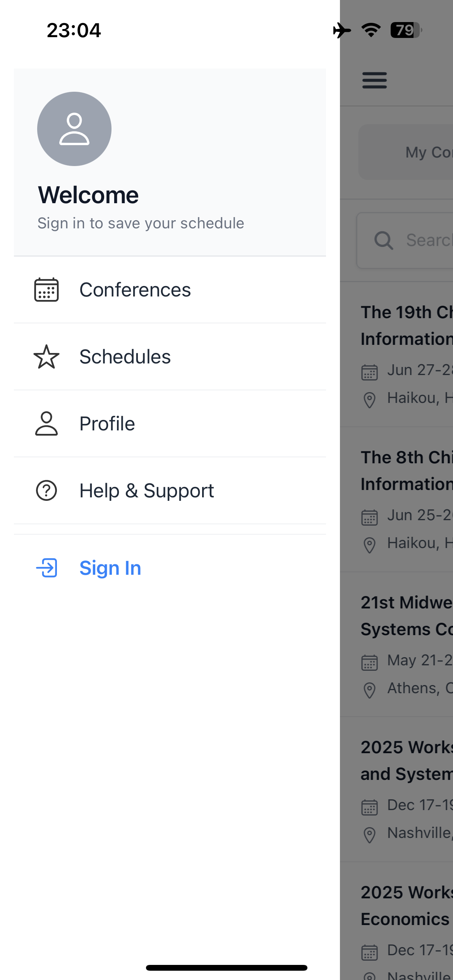
Task: Select Help & Support
Action: point(147,491)
